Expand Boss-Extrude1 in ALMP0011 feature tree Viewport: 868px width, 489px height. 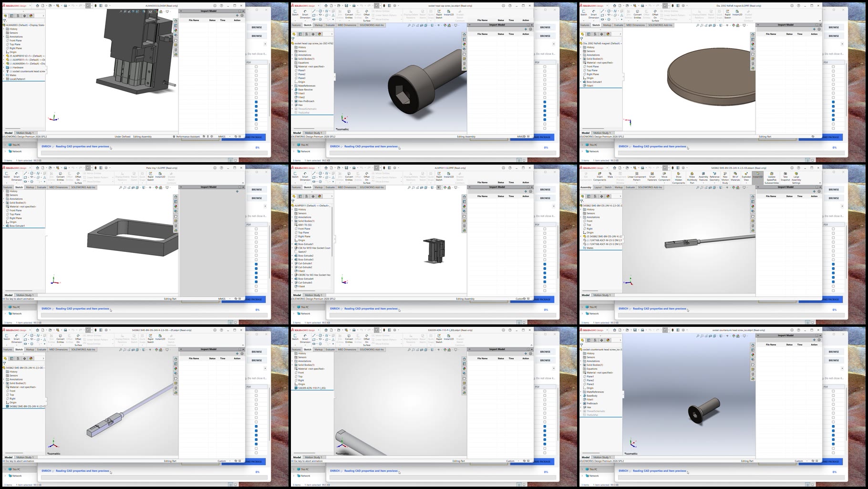click(x=292, y=244)
